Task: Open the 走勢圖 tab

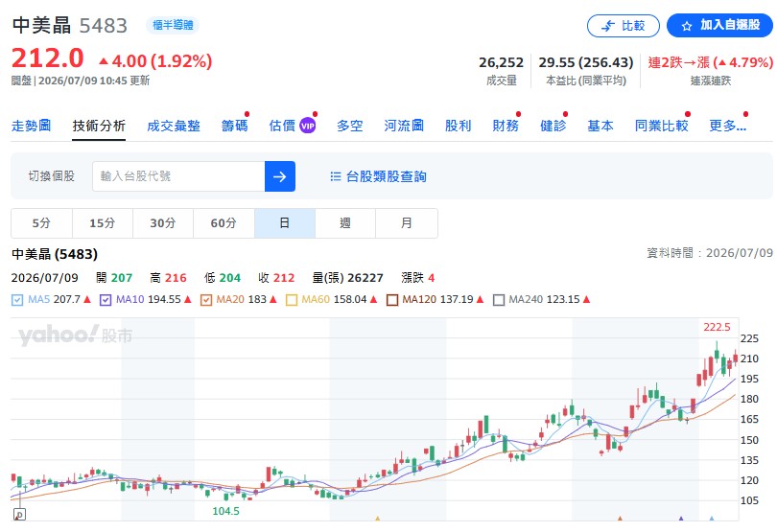Action: [x=32, y=126]
